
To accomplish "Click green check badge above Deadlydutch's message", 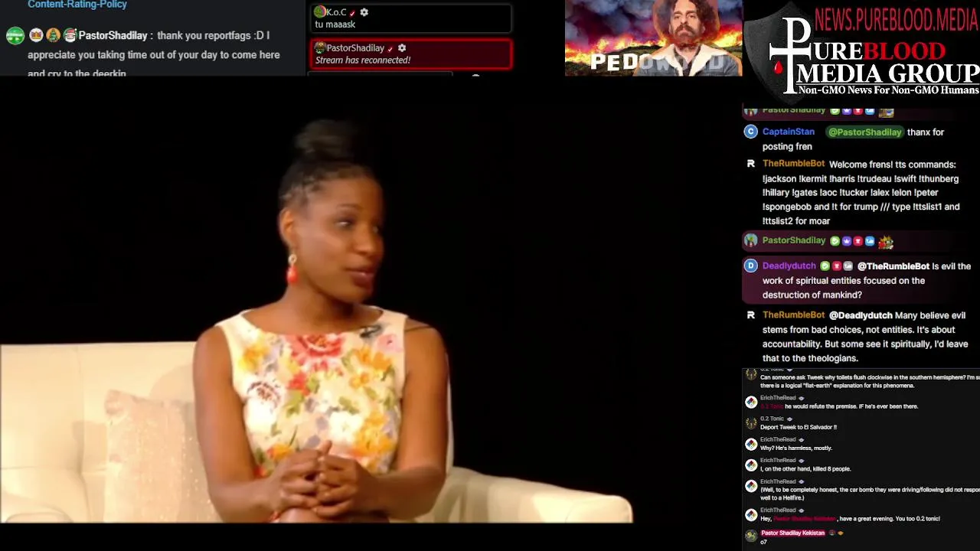I will coord(835,241).
